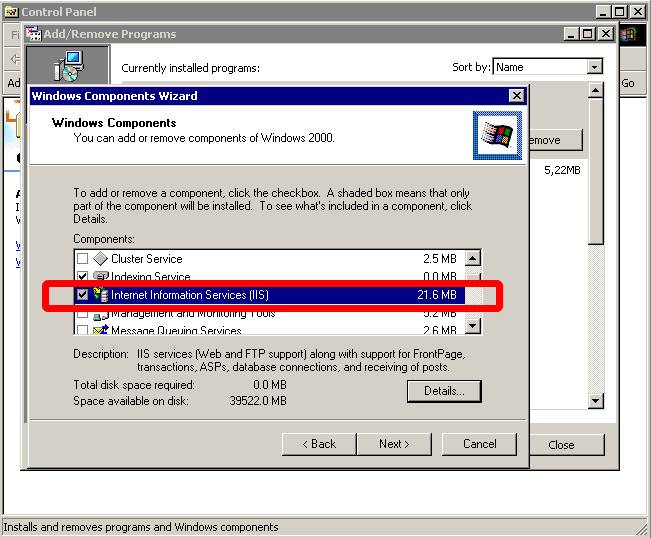Click the Cluster Service component icon

tap(100, 258)
